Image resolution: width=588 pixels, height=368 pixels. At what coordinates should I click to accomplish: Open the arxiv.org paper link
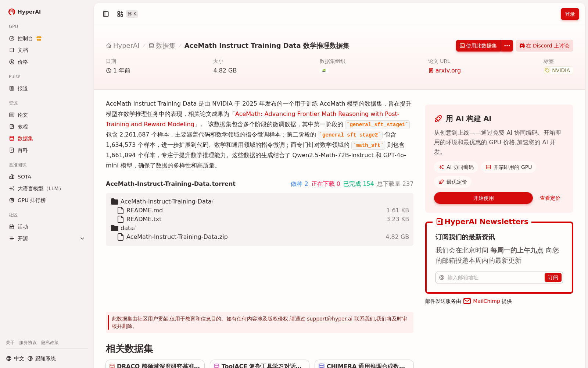(445, 70)
